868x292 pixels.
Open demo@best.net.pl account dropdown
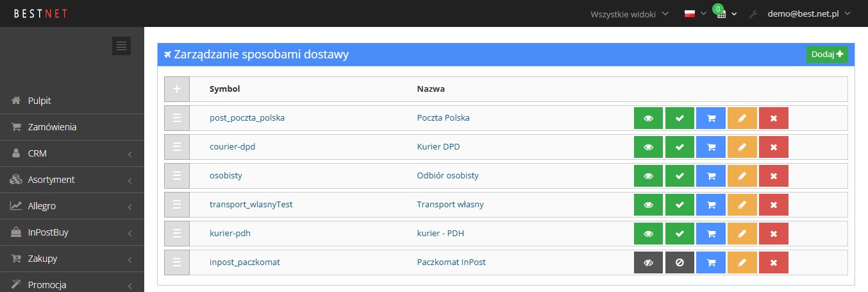tap(809, 13)
